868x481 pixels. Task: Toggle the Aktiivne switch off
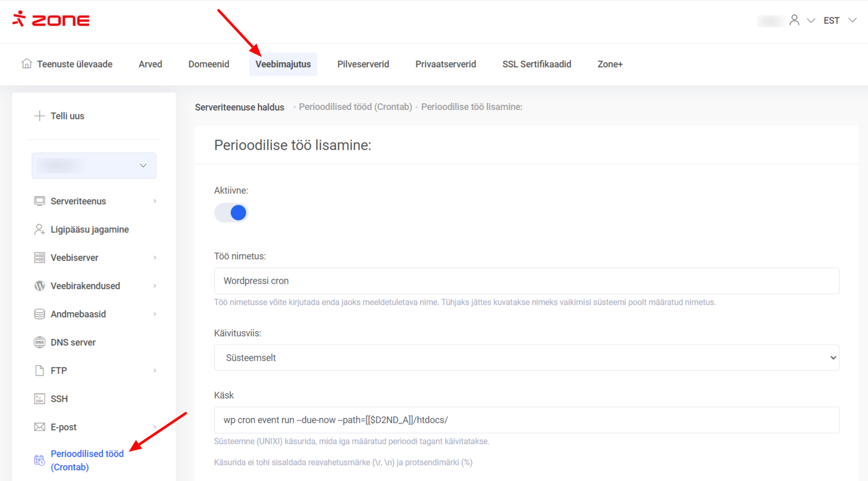click(x=231, y=213)
